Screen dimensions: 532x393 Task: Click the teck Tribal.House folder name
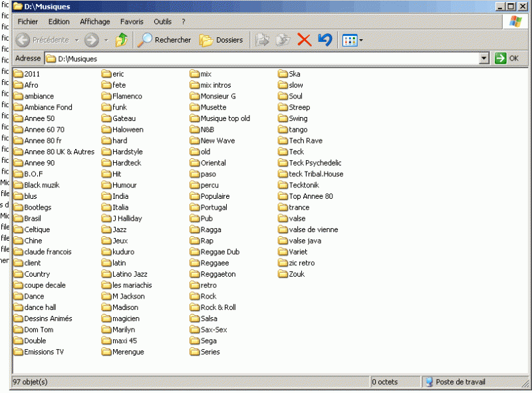317,174
